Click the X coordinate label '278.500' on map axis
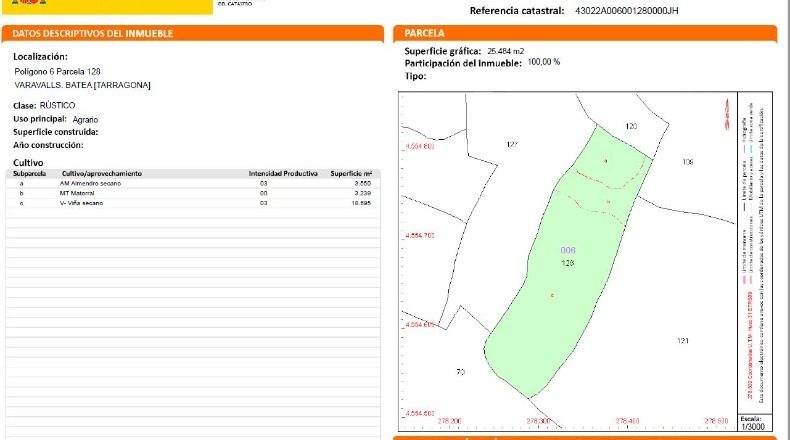Screen dimensions: 790x440 tap(716, 421)
